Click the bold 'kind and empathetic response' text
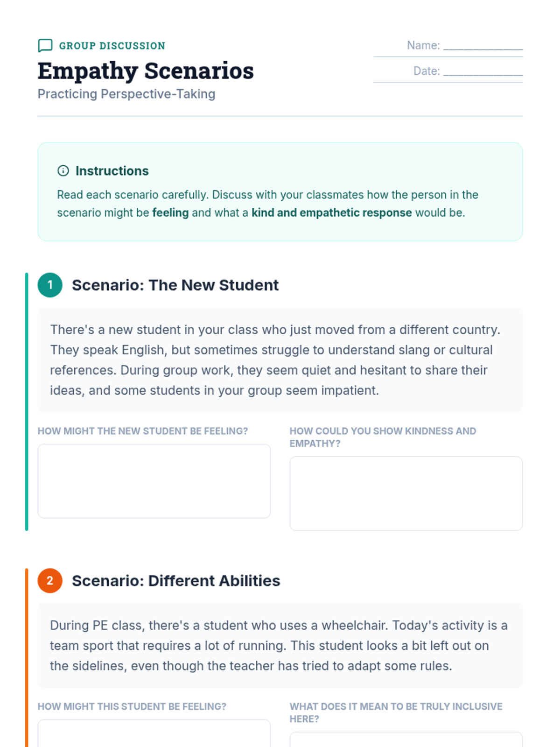This screenshot has width=560, height=747. pyautogui.click(x=331, y=213)
